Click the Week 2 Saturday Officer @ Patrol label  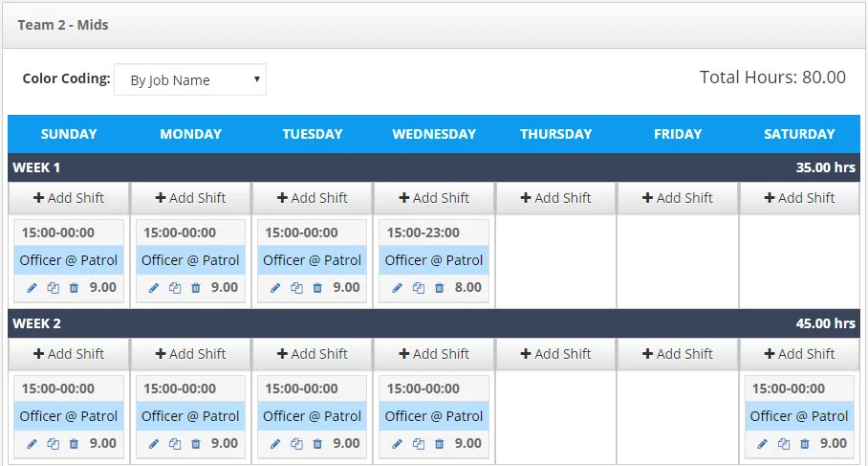click(799, 416)
